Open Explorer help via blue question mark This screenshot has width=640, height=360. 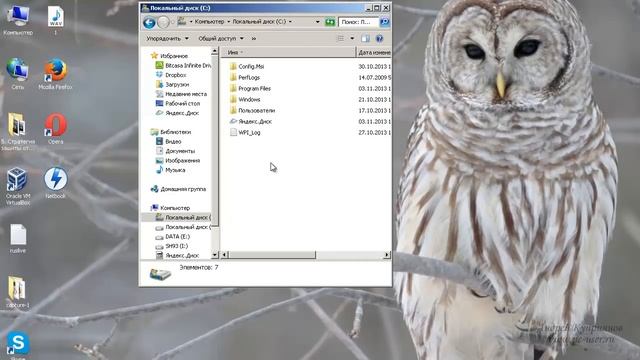pyautogui.click(x=379, y=38)
